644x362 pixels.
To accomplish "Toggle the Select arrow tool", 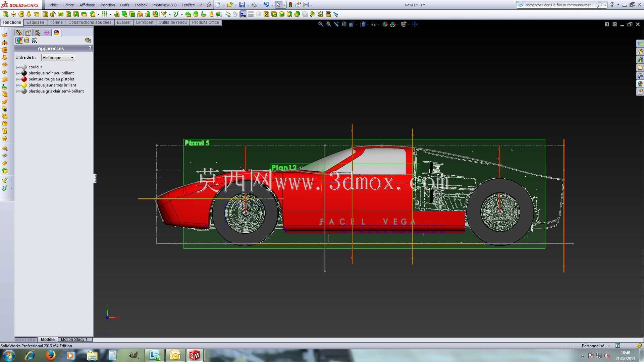I will (x=278, y=5).
